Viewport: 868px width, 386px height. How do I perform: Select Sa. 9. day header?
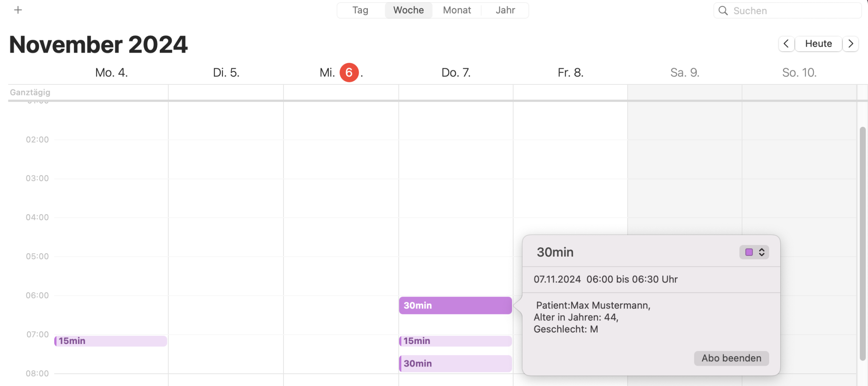pos(685,73)
